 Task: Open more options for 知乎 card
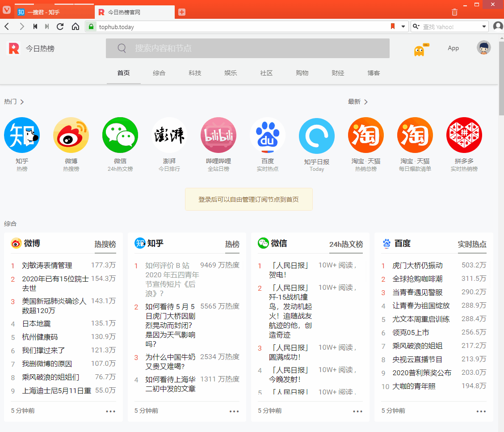click(234, 411)
